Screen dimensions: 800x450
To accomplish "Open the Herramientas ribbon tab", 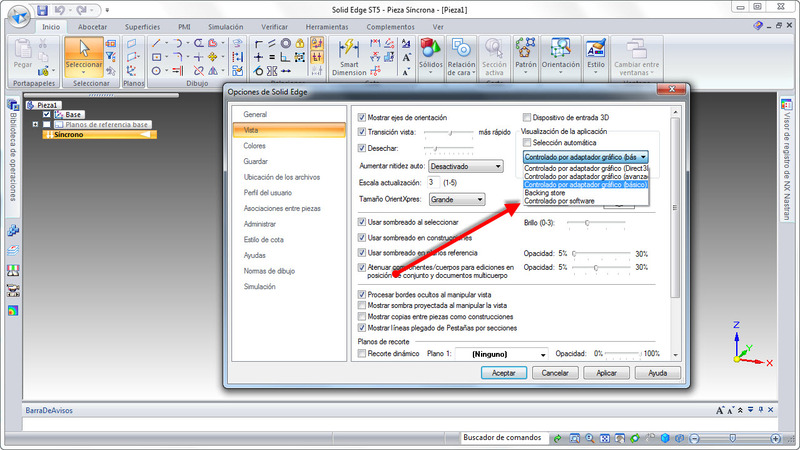I will 327,27.
